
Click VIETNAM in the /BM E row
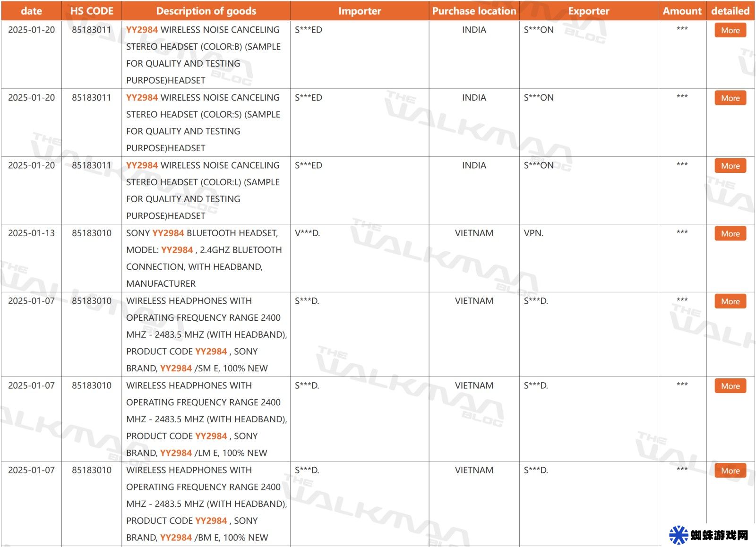pyautogui.click(x=474, y=470)
